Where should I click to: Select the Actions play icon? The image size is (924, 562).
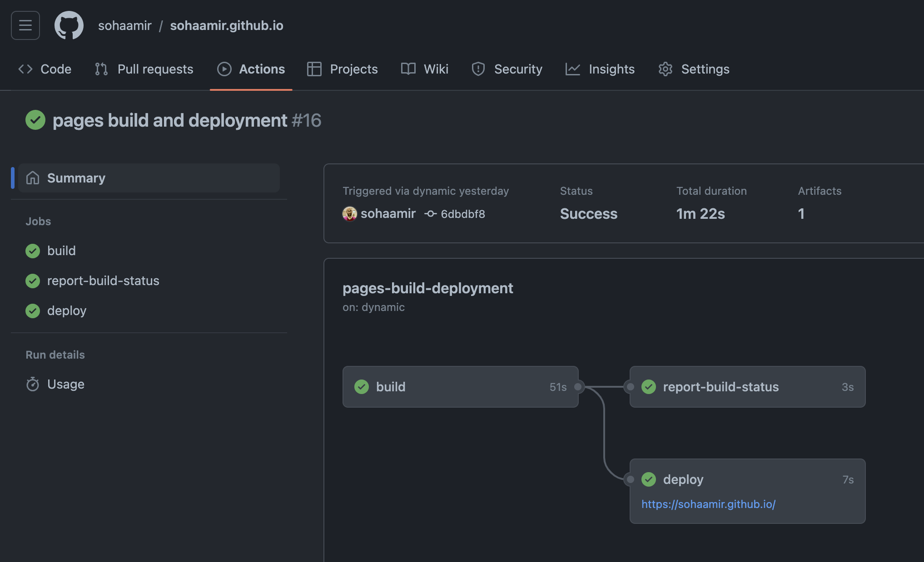click(x=224, y=69)
